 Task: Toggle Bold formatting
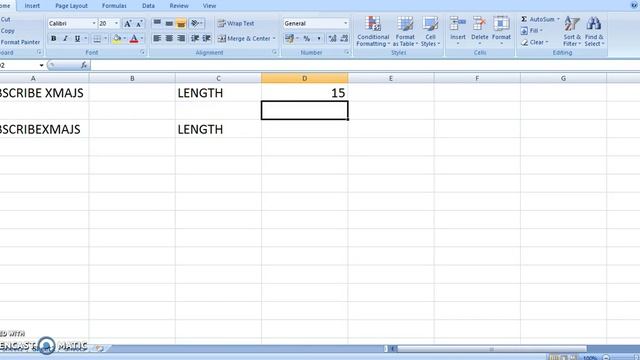tap(53, 38)
